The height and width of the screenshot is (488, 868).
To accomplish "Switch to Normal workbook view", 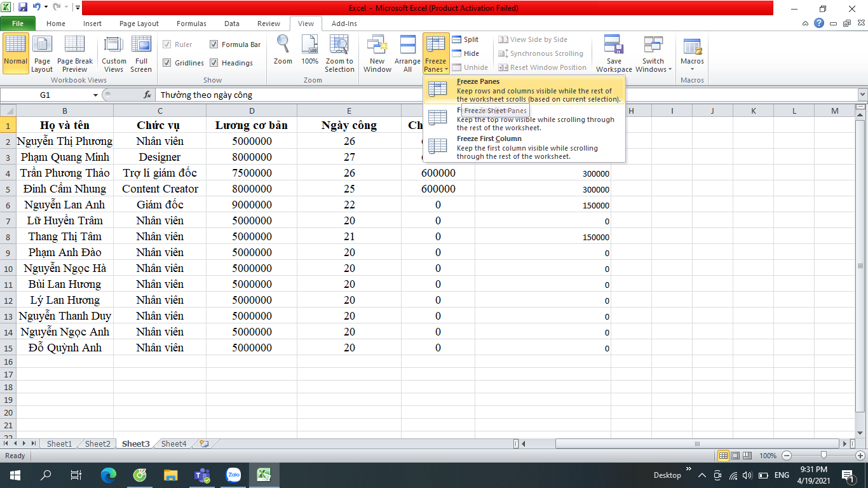I will [15, 53].
